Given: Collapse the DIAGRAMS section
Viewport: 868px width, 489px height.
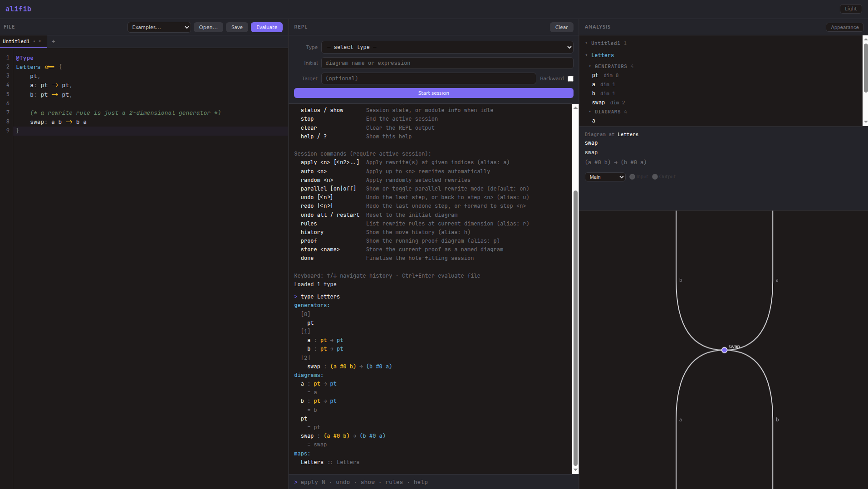Looking at the screenshot, I should coord(590,112).
